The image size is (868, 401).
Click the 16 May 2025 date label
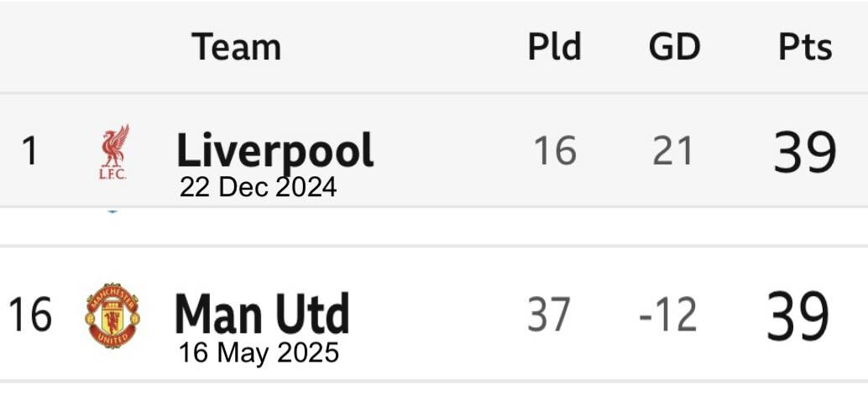(x=259, y=353)
